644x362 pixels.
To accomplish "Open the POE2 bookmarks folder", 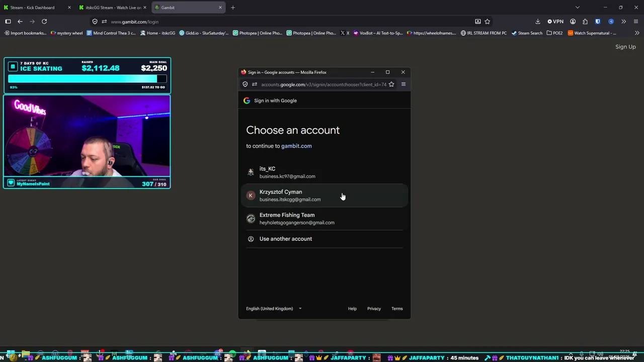I will click(554, 33).
